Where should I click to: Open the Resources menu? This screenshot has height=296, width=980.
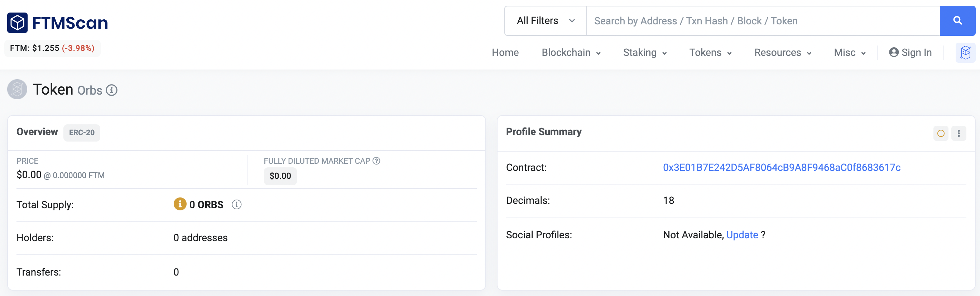point(783,53)
